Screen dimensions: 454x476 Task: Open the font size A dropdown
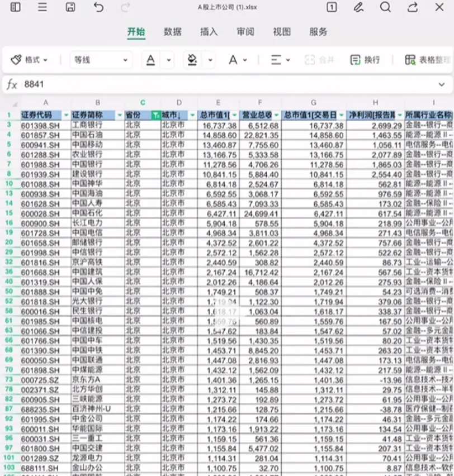238,60
